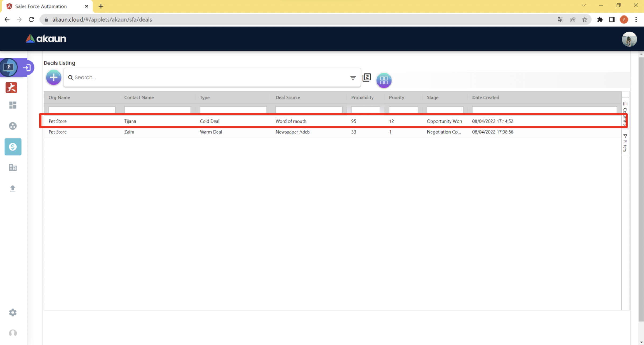Viewport: 644px width, 345px height.
Task: Click the numbered pages icon beside search
Action: point(367,78)
